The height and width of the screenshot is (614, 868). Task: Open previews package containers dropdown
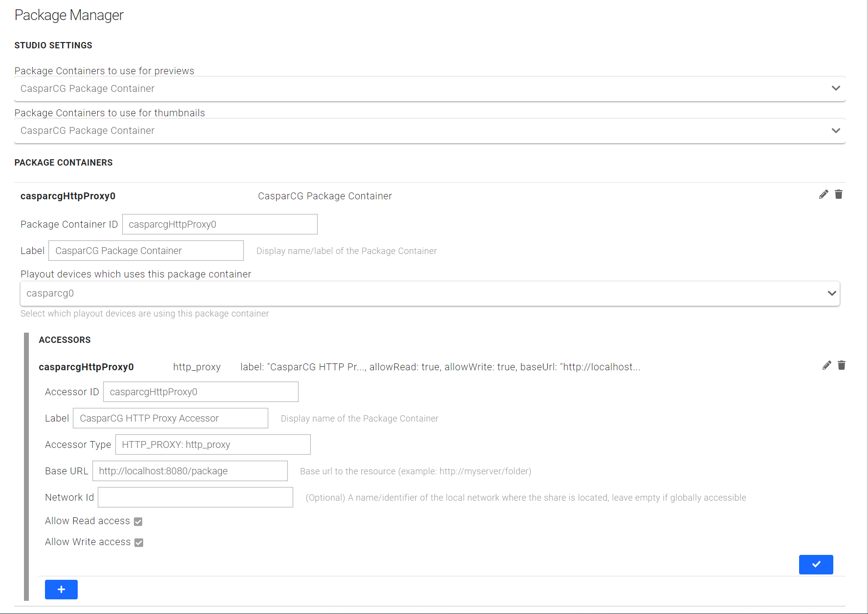point(430,88)
